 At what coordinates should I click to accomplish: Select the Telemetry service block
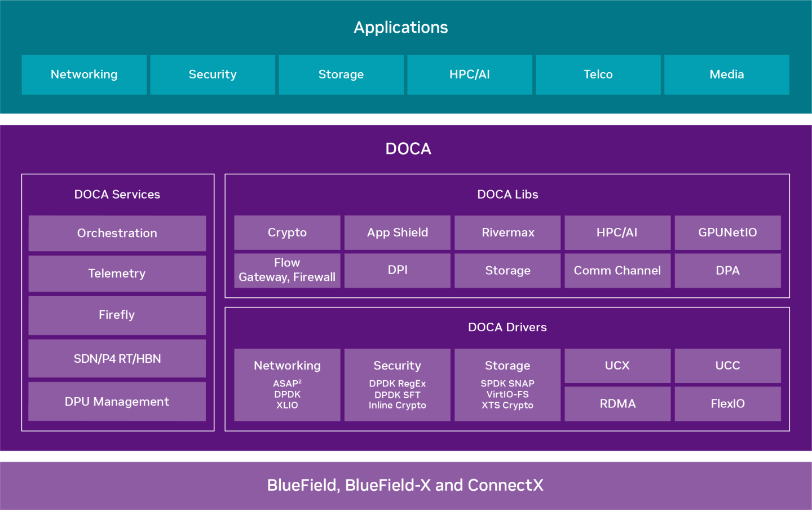(x=117, y=274)
